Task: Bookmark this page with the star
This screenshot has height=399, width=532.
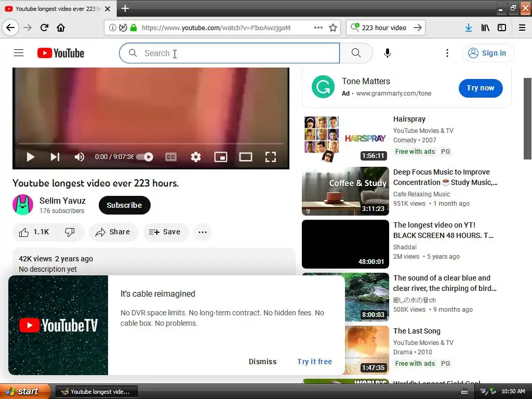Action: (x=333, y=28)
